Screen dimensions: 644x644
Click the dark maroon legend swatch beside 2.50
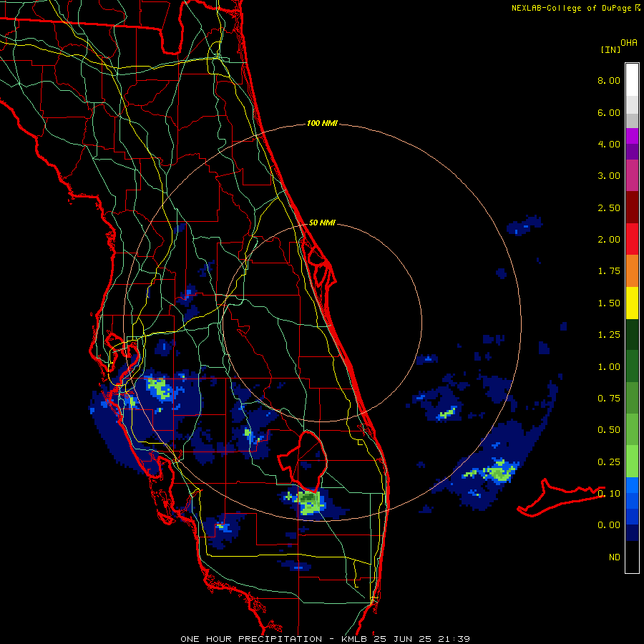point(632,207)
